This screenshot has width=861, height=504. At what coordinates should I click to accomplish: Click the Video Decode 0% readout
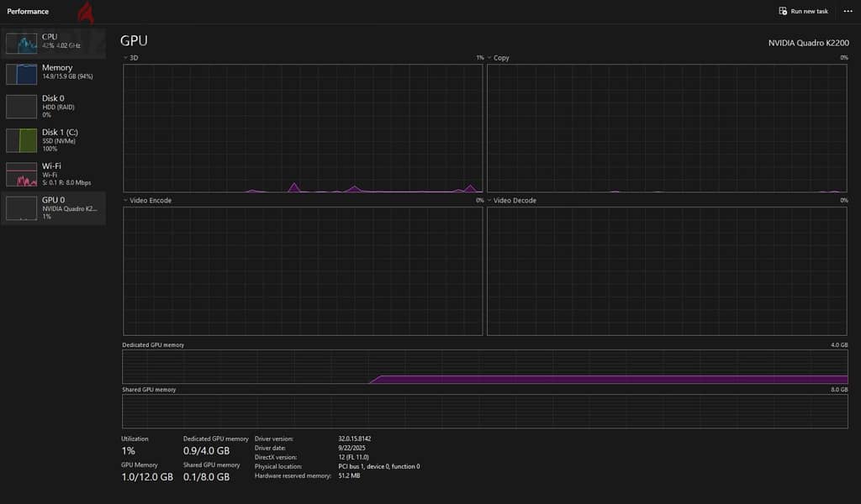click(844, 200)
